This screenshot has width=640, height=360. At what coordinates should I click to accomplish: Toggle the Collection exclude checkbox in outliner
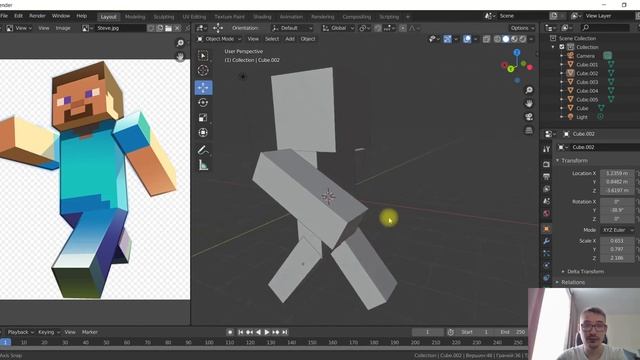[x=562, y=47]
